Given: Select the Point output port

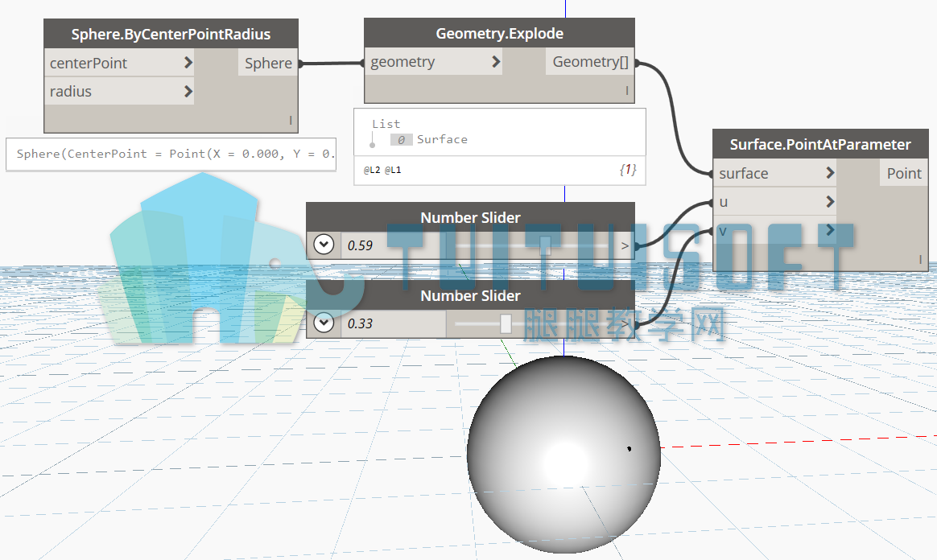Looking at the screenshot, I should (903, 173).
